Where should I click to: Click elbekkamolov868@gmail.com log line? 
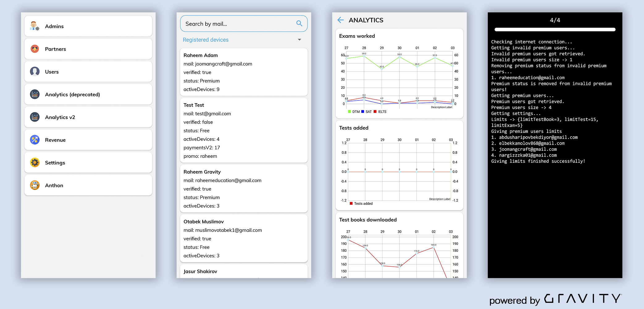tap(528, 143)
